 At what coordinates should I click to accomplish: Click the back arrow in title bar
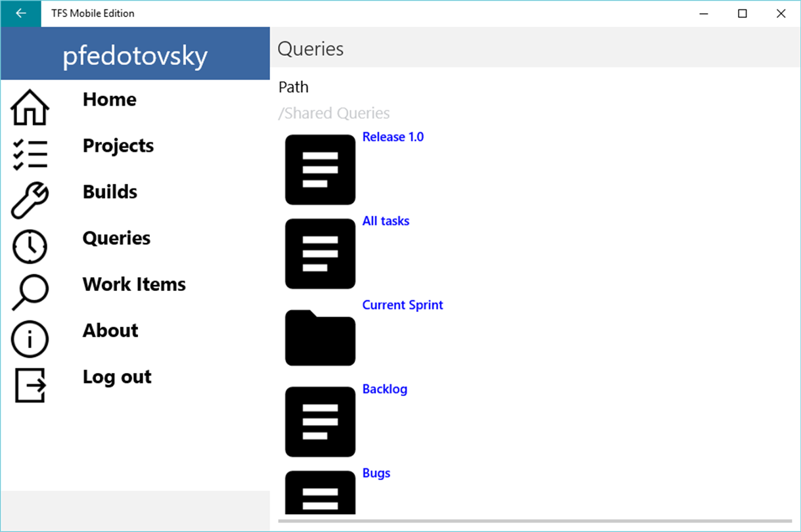[x=21, y=13]
